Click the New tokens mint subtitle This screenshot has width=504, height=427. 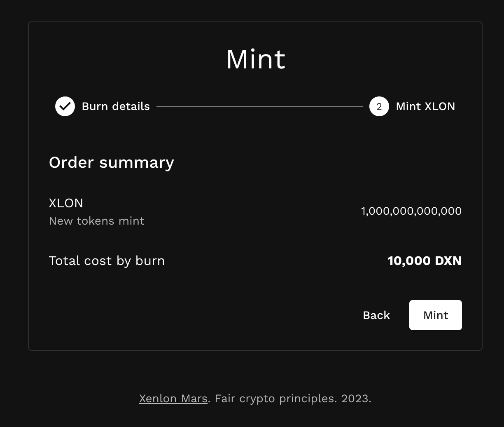[96, 221]
